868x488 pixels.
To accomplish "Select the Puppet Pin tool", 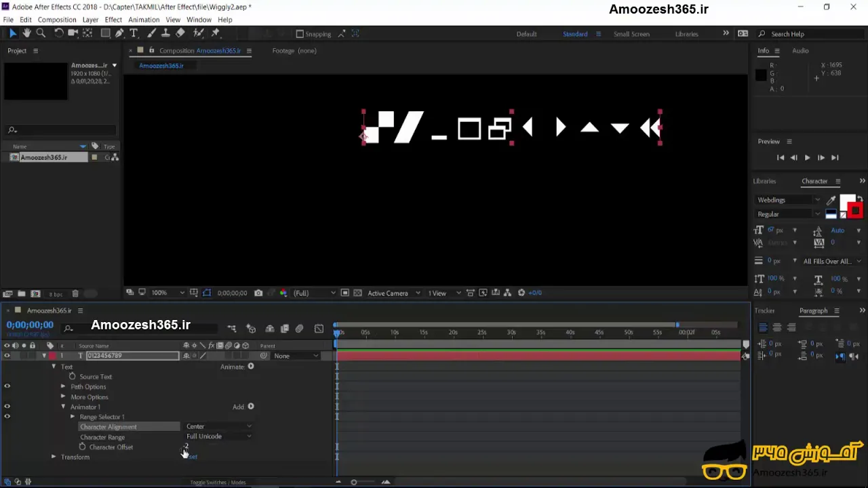I will [x=216, y=33].
